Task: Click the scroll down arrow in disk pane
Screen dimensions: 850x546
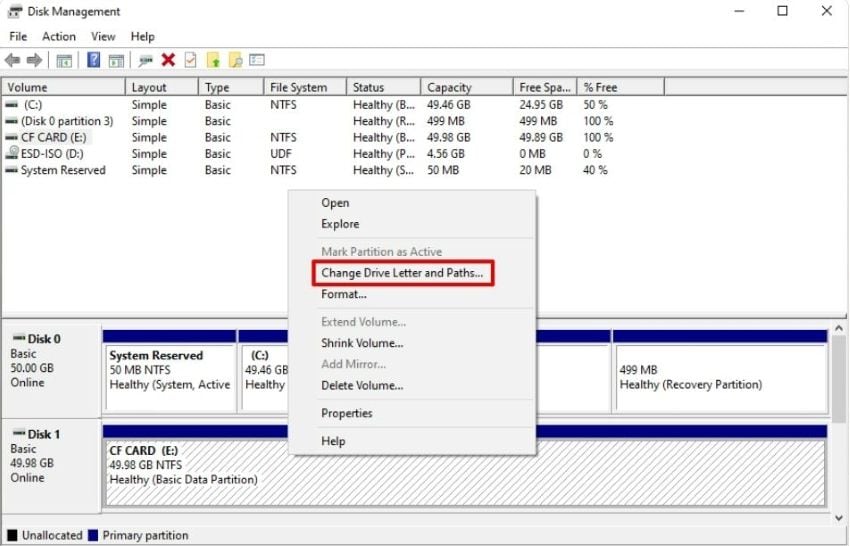Action: (x=839, y=518)
